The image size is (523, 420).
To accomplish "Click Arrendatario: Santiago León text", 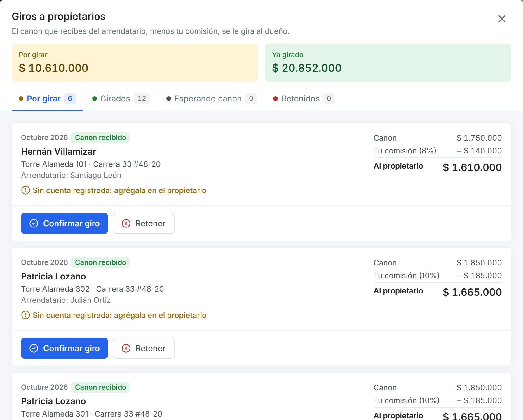I will pos(71,175).
